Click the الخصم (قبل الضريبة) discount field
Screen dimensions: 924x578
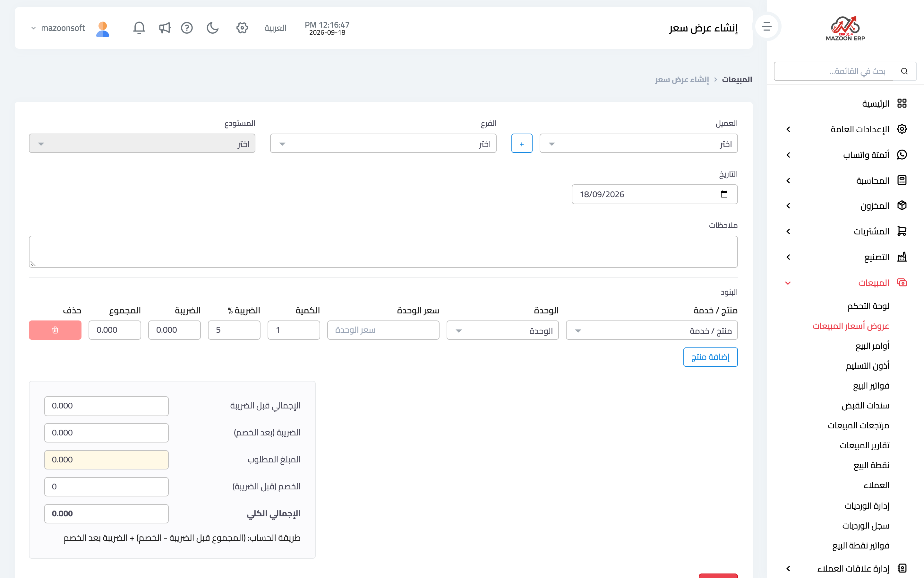pyautogui.click(x=106, y=486)
